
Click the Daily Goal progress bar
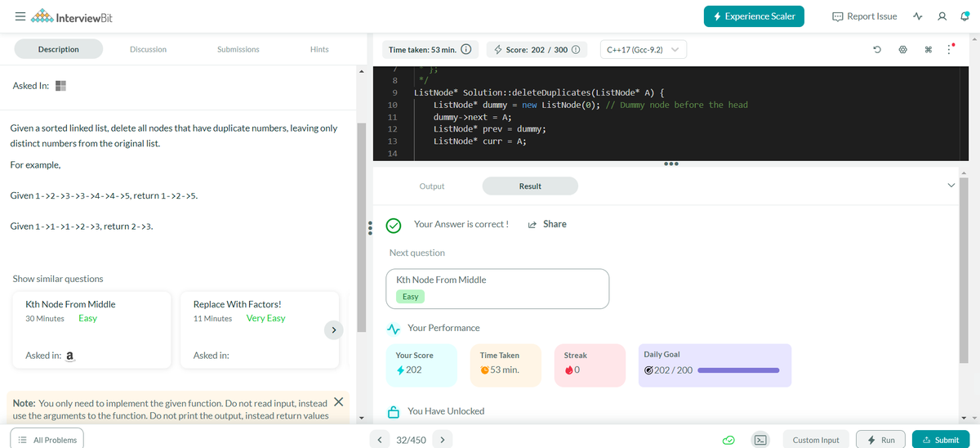[x=739, y=370]
